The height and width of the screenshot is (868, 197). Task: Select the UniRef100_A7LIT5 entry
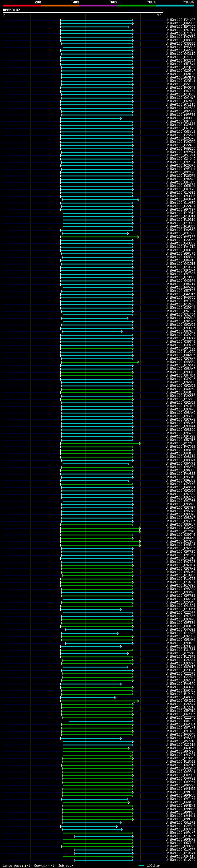click(x=180, y=104)
